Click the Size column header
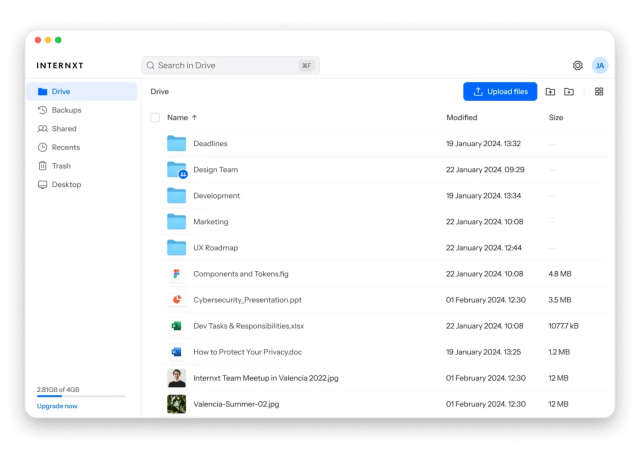640x451 pixels. click(556, 118)
